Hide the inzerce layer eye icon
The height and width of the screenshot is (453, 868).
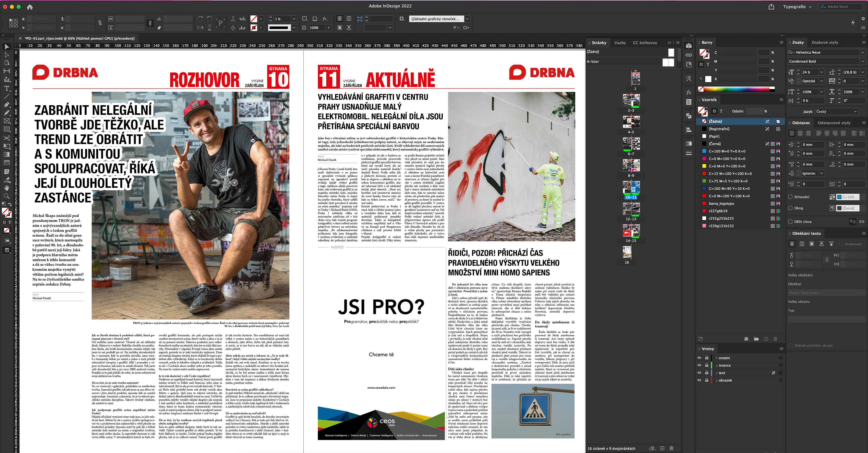coord(699,365)
